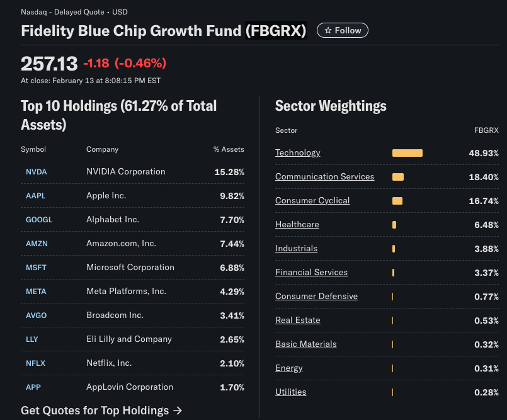Open the Communication Services sector link
This screenshot has height=420, width=507.
pos(324,177)
